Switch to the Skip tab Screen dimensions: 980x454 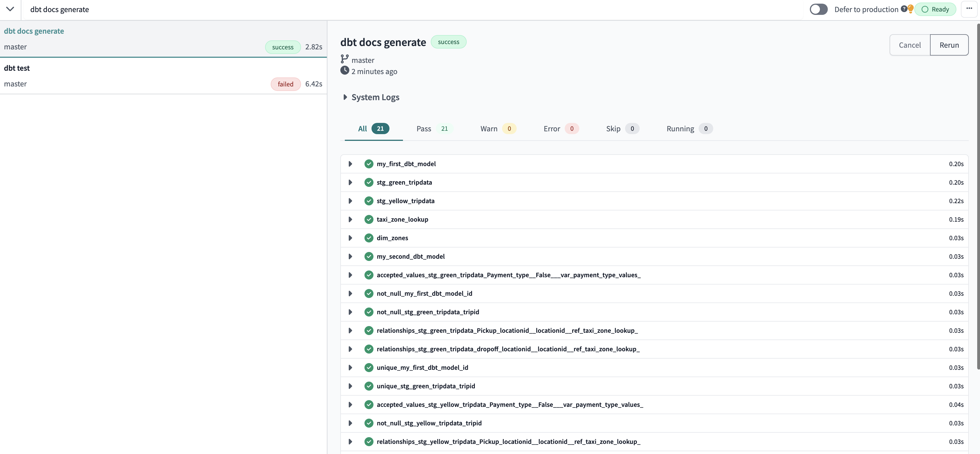point(622,129)
